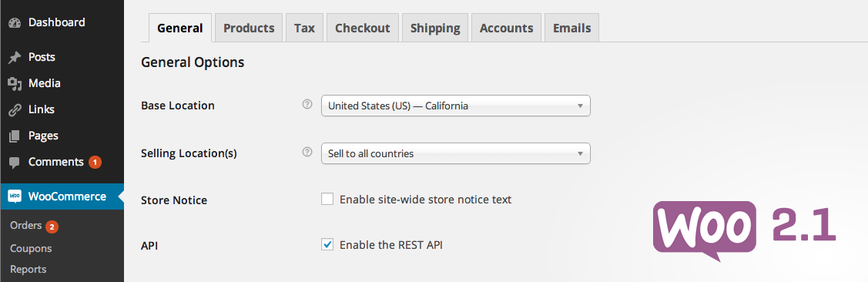Open the Shipping settings tab
The height and width of the screenshot is (282, 868).
click(x=435, y=28)
